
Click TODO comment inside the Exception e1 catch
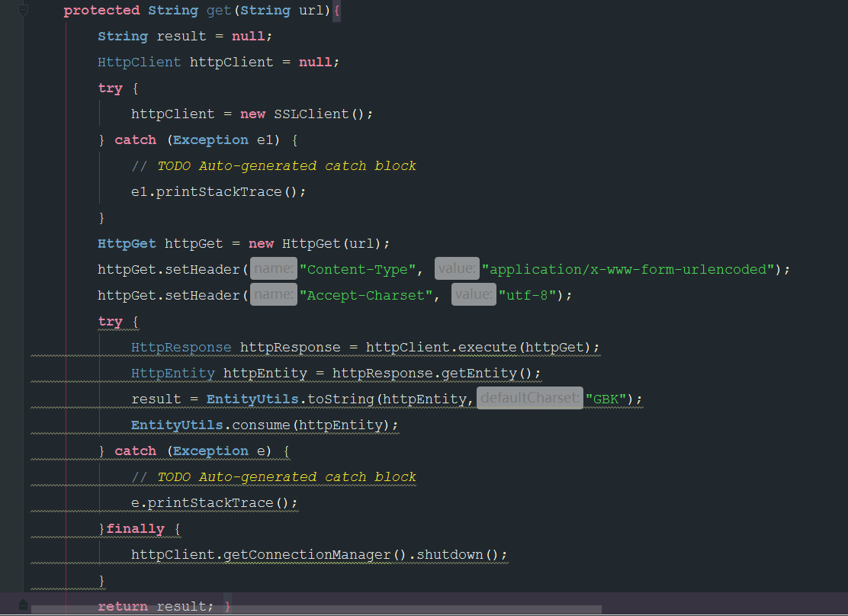coord(274,166)
